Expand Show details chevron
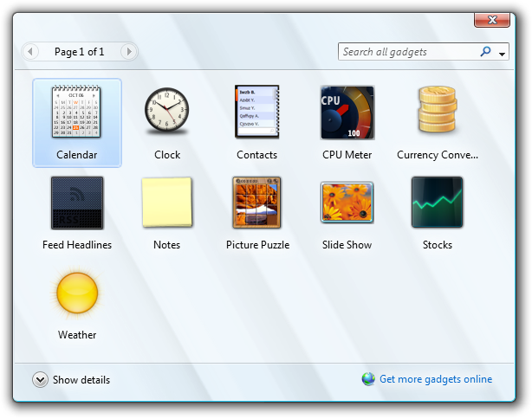The height and width of the screenshot is (419, 532). point(40,380)
